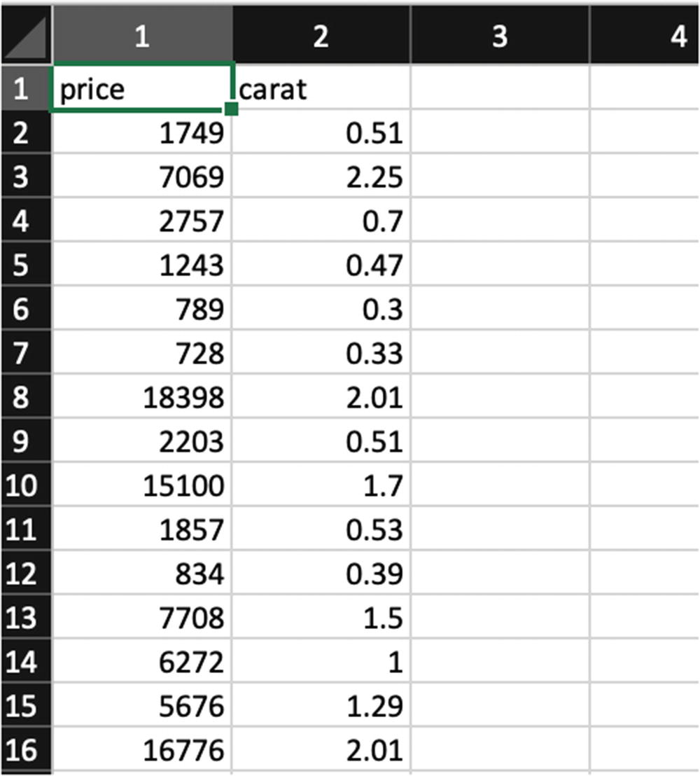Select the cell with price 6272
The height and width of the screenshot is (776, 700).
click(x=141, y=663)
